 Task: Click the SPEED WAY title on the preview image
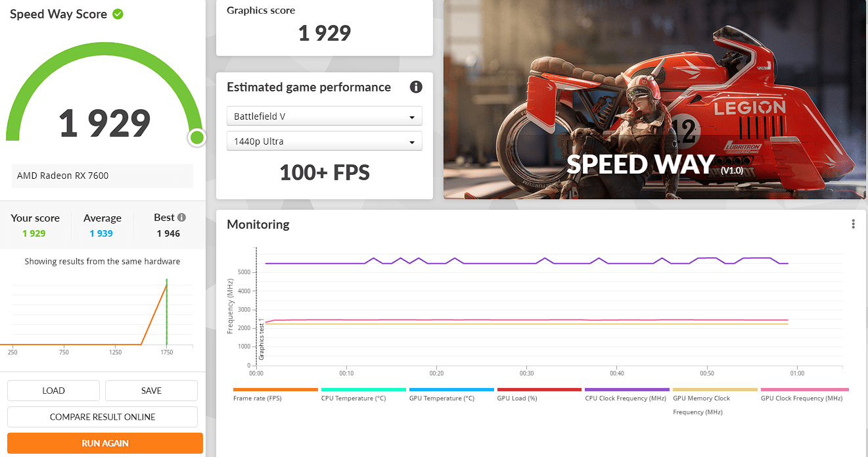click(641, 164)
